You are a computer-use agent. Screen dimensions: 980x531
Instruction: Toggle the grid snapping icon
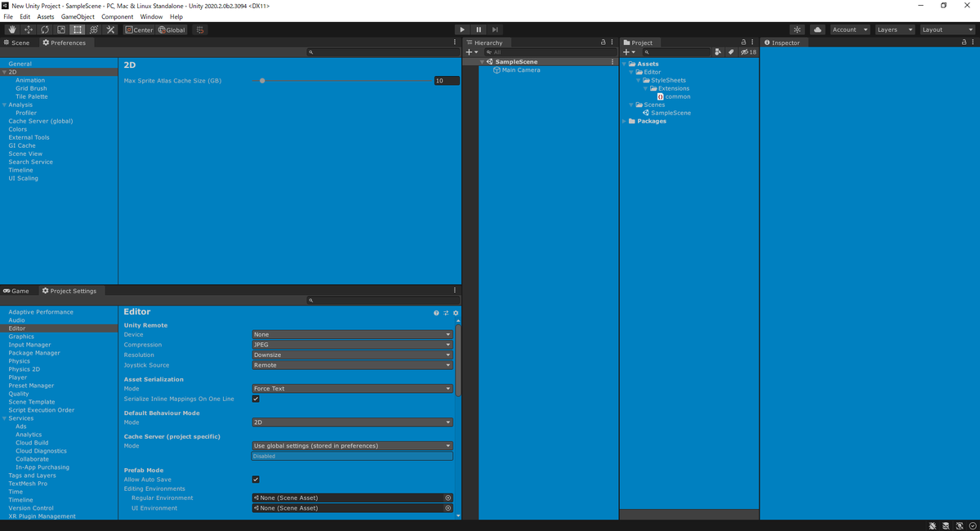pos(200,29)
